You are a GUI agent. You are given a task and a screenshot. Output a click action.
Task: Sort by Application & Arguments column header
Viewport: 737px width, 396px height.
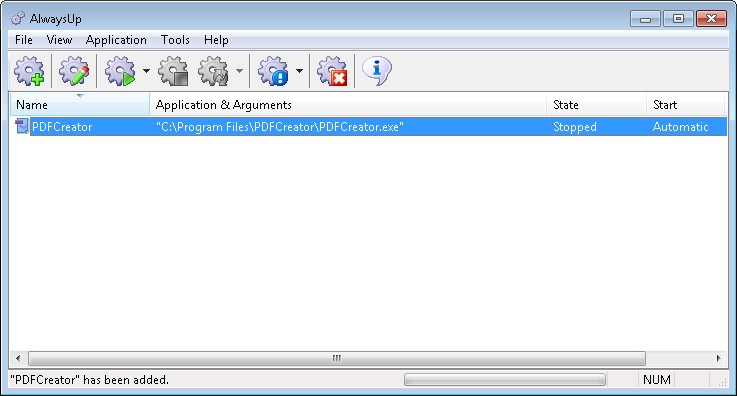(x=348, y=104)
